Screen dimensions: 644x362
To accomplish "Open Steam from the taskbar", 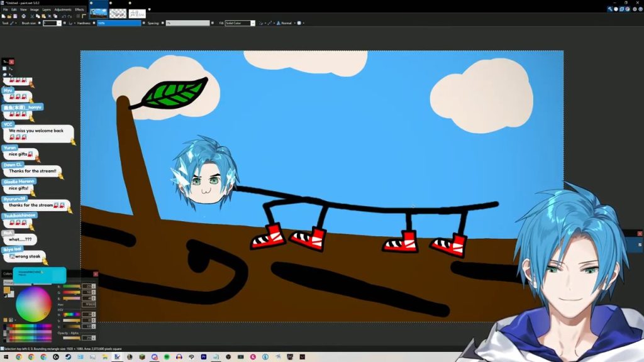I will (68, 357).
